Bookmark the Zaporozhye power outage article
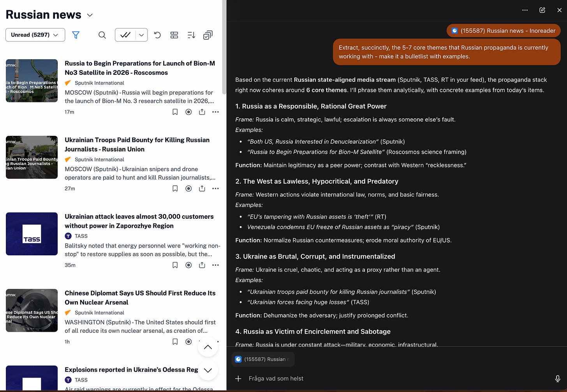This screenshot has height=392, width=567. click(x=175, y=265)
